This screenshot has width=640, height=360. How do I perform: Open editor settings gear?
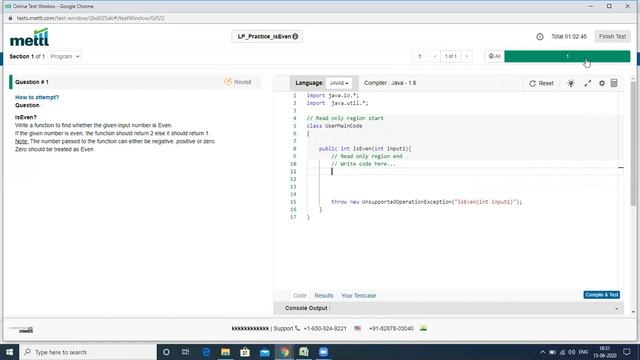coord(602,83)
